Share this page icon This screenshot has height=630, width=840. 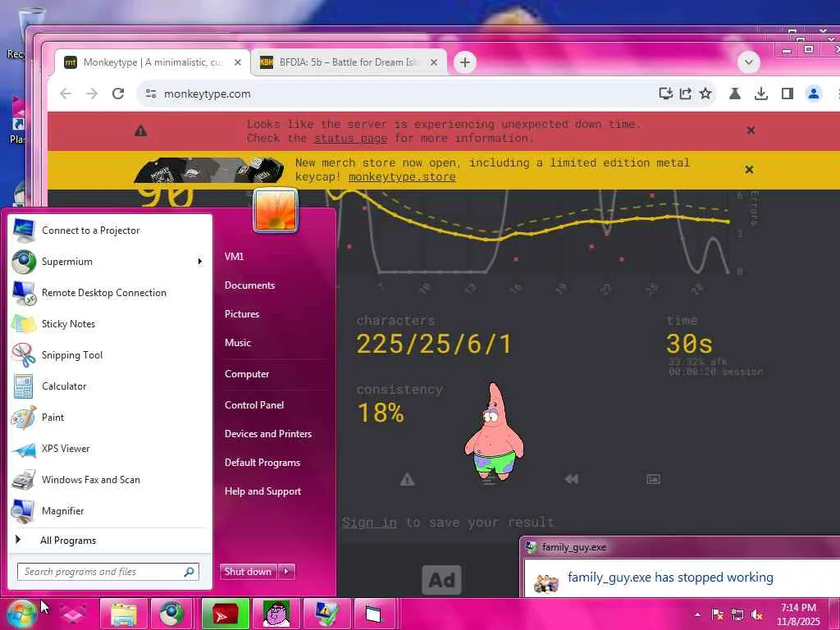point(686,94)
